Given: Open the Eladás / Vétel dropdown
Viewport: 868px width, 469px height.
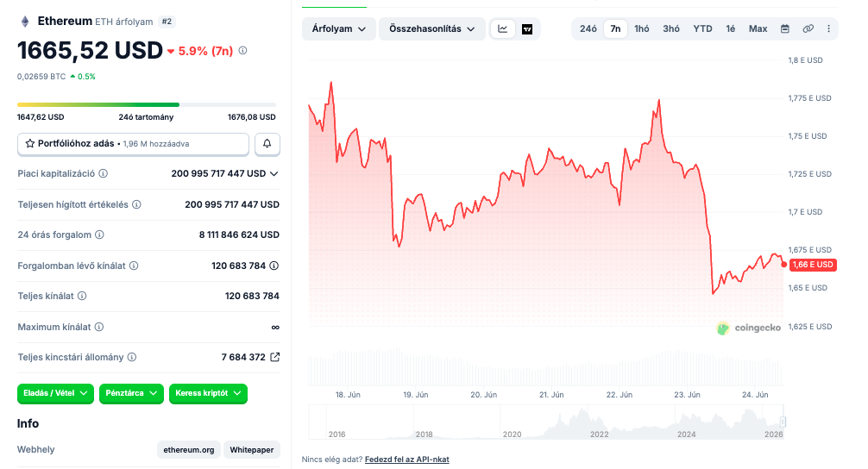Looking at the screenshot, I should [x=55, y=393].
